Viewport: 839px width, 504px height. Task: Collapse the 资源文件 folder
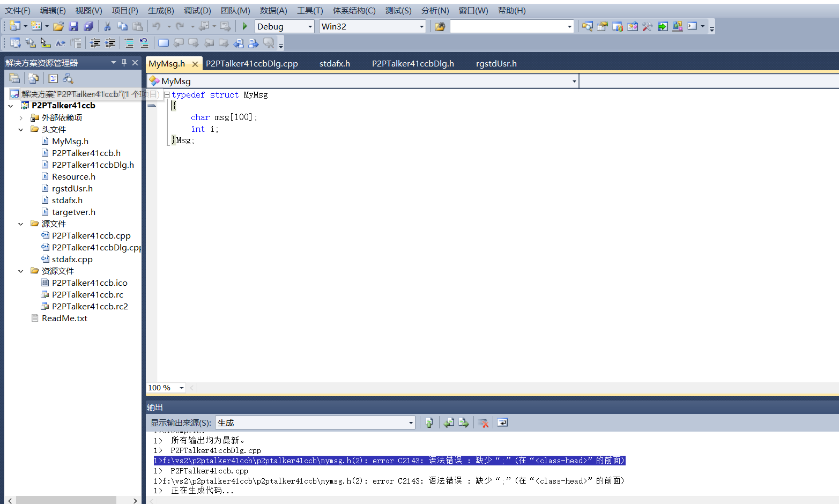pos(21,271)
